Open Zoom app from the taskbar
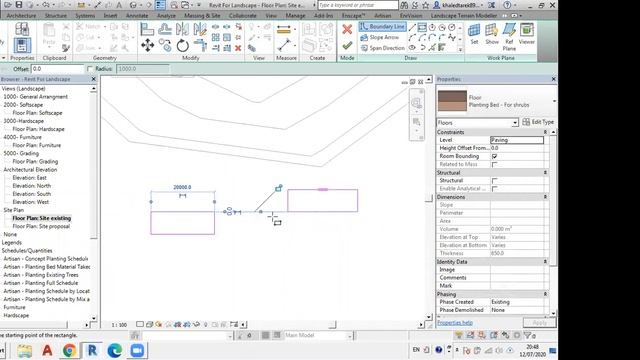This screenshot has height=360, width=640. coord(137,350)
